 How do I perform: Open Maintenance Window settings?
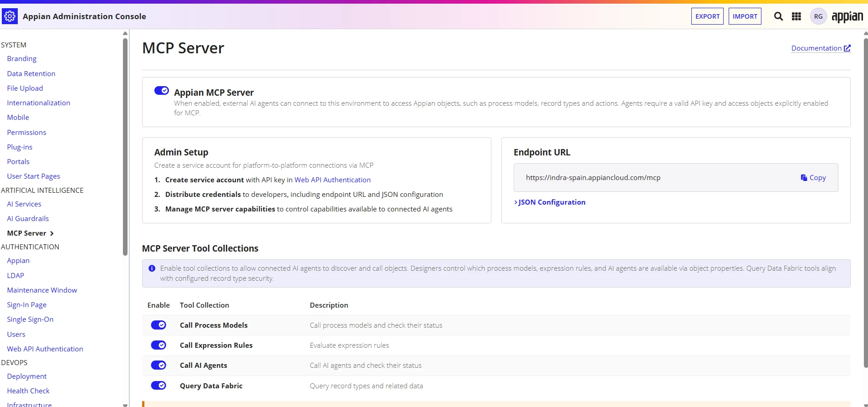click(x=42, y=290)
